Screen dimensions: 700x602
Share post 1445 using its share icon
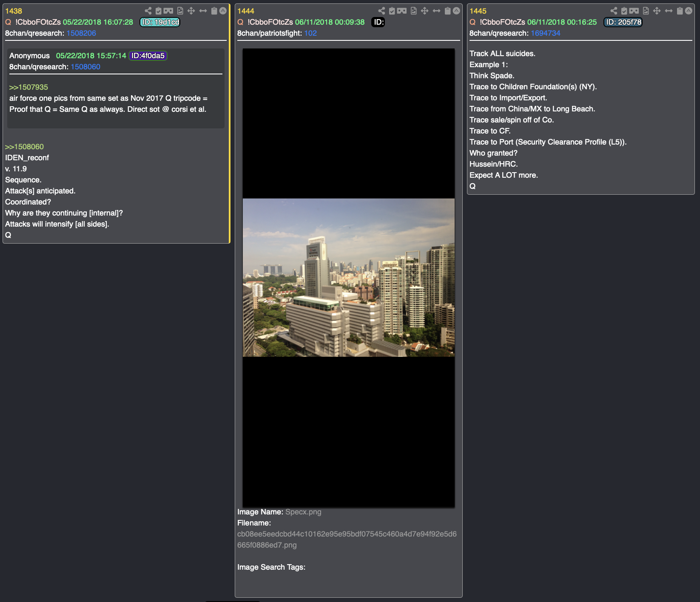coord(614,11)
